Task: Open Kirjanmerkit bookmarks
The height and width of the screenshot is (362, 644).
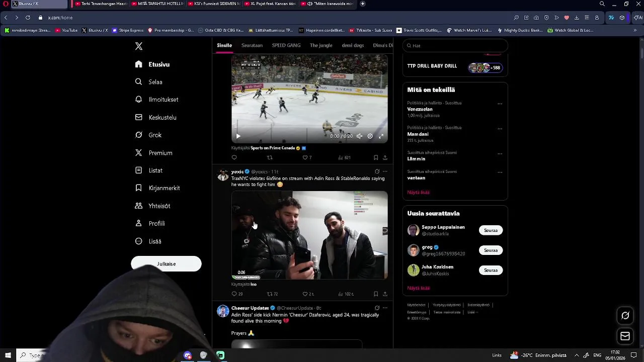Action: point(157,188)
